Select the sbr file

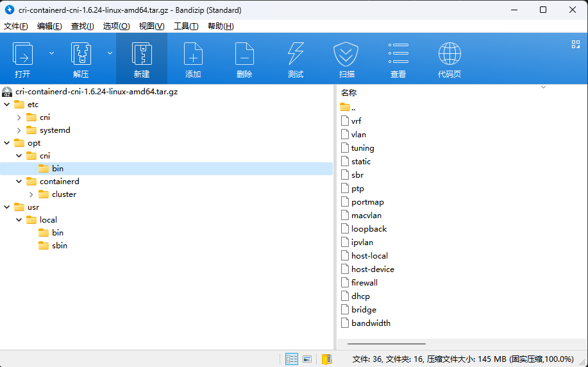tap(352, 175)
